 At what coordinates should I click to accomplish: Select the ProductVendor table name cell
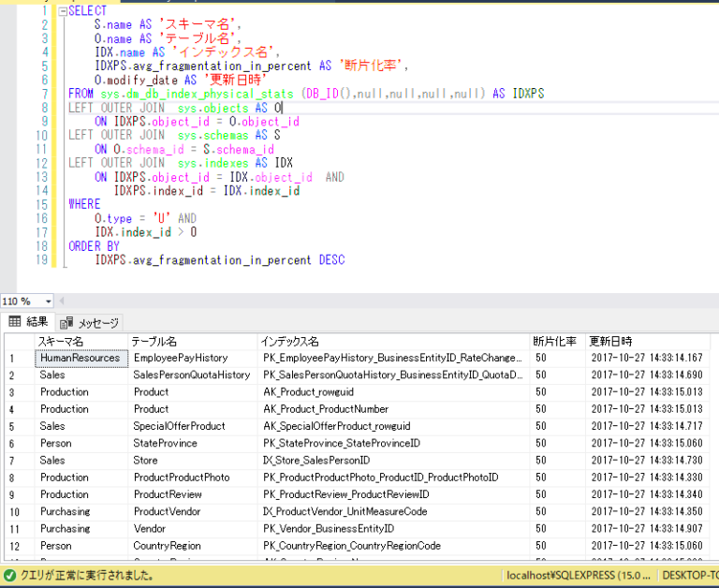pyautogui.click(x=167, y=511)
